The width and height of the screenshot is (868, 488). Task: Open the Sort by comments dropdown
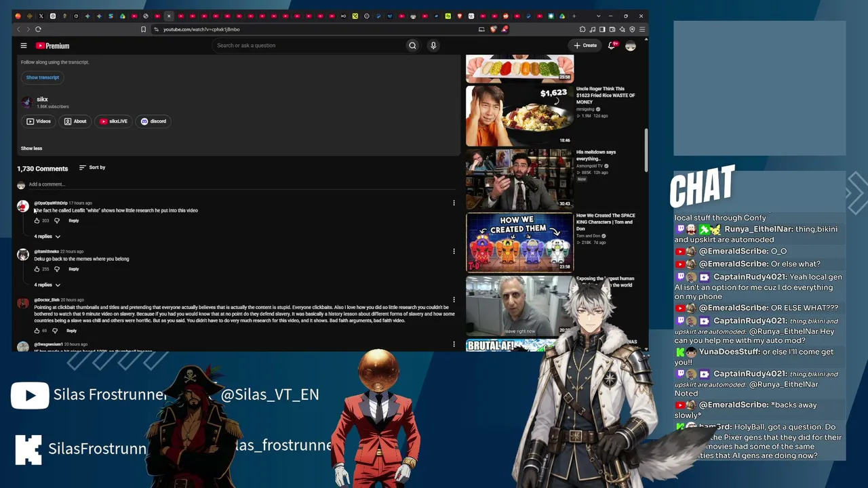click(92, 167)
